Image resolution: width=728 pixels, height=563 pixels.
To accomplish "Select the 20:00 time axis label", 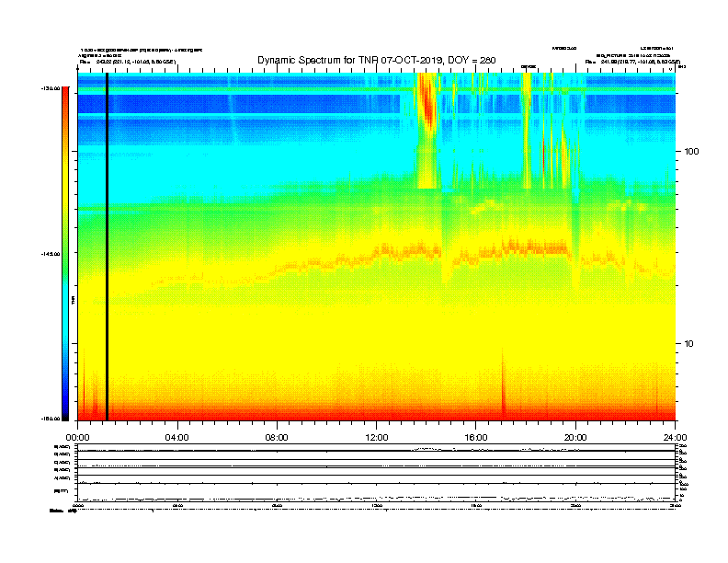I will click(x=575, y=437).
